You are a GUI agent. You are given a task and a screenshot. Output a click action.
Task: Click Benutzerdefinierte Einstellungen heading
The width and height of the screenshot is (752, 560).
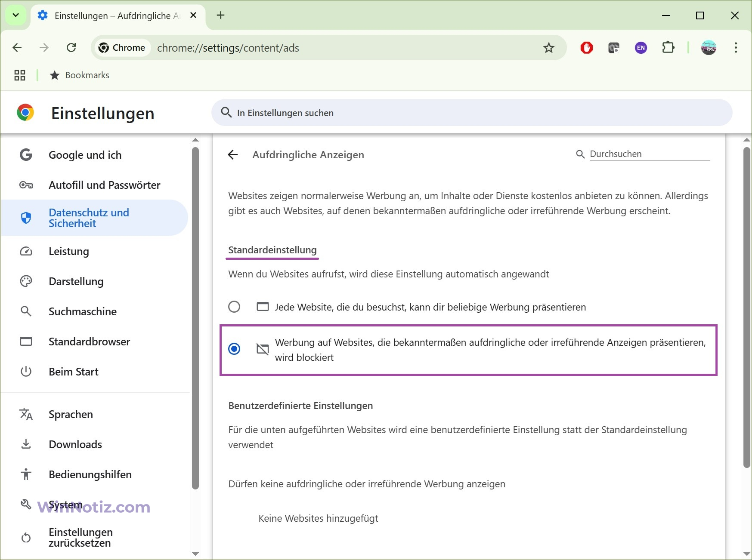pos(300,406)
